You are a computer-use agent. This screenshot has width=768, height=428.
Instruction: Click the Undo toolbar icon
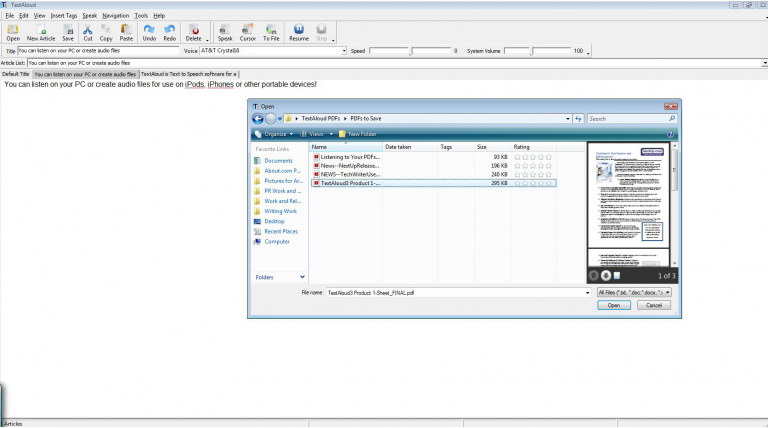[x=149, y=32]
